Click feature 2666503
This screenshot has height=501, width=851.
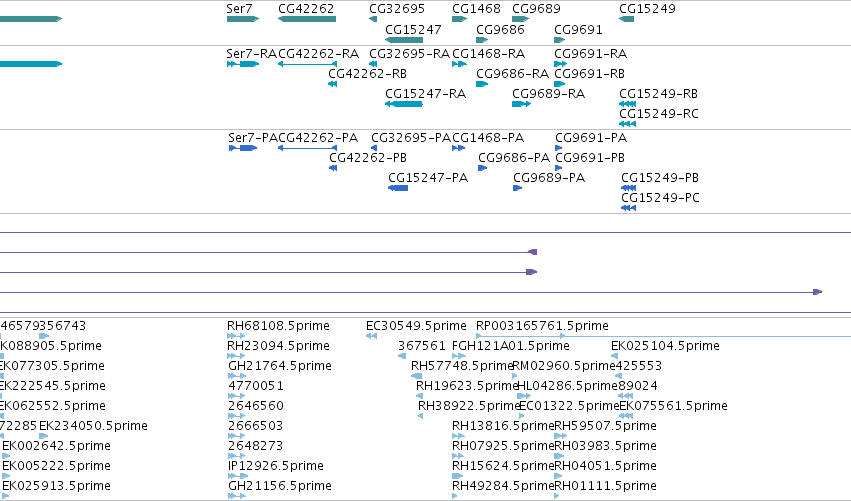pyautogui.click(x=256, y=426)
